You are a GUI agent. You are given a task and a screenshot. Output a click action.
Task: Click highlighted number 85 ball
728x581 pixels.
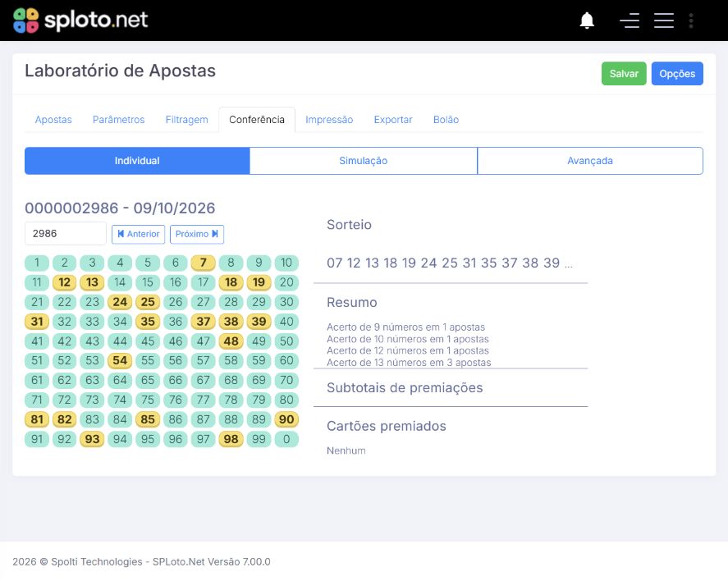148,419
